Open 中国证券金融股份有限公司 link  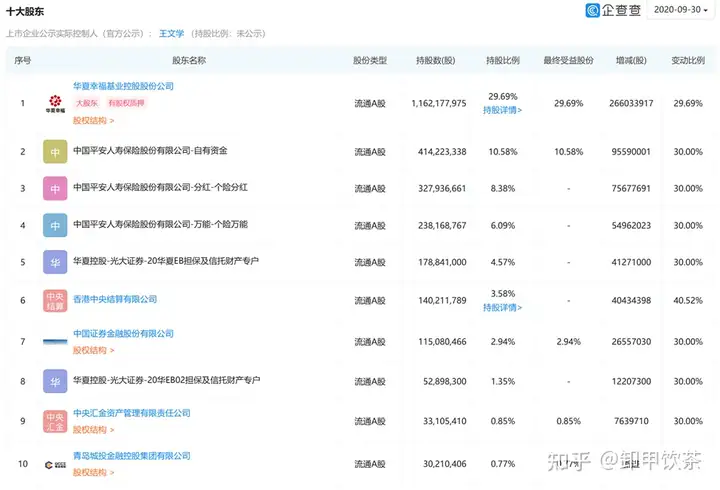[x=124, y=333]
